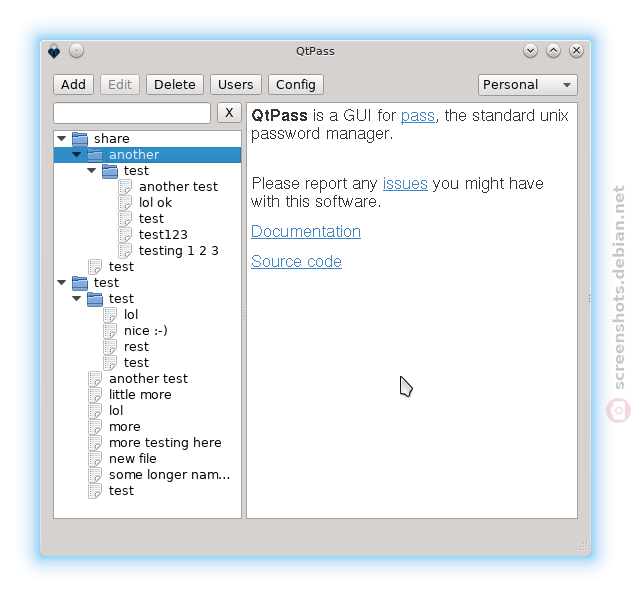Select the some longer nam... entry

coord(169,475)
